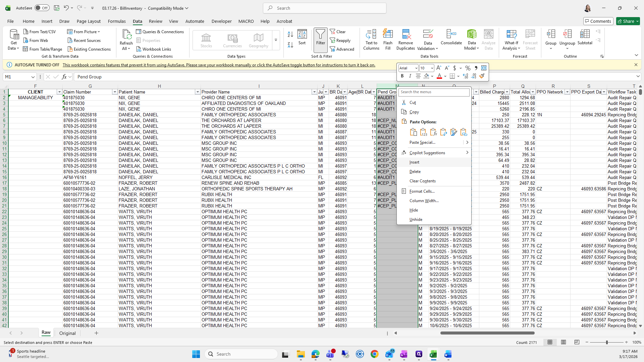Image resolution: width=644 pixels, height=362 pixels.
Task: Click the Flash Fill icon
Action: coord(388,40)
